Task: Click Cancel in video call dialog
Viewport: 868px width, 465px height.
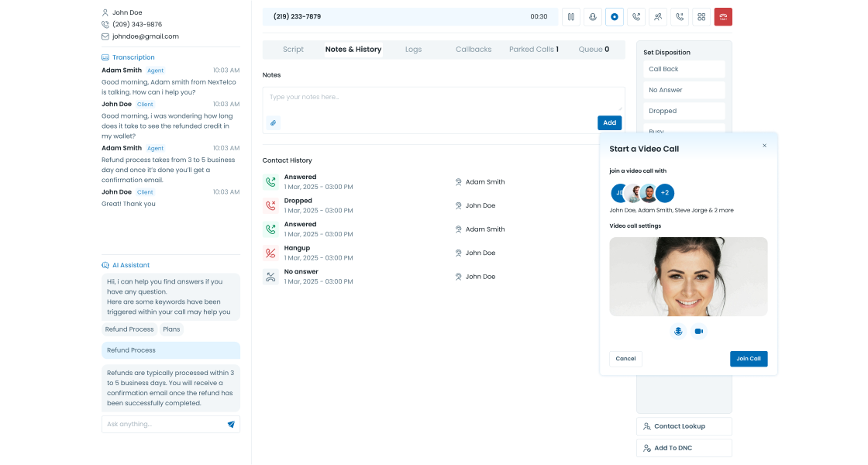Action: pos(625,359)
